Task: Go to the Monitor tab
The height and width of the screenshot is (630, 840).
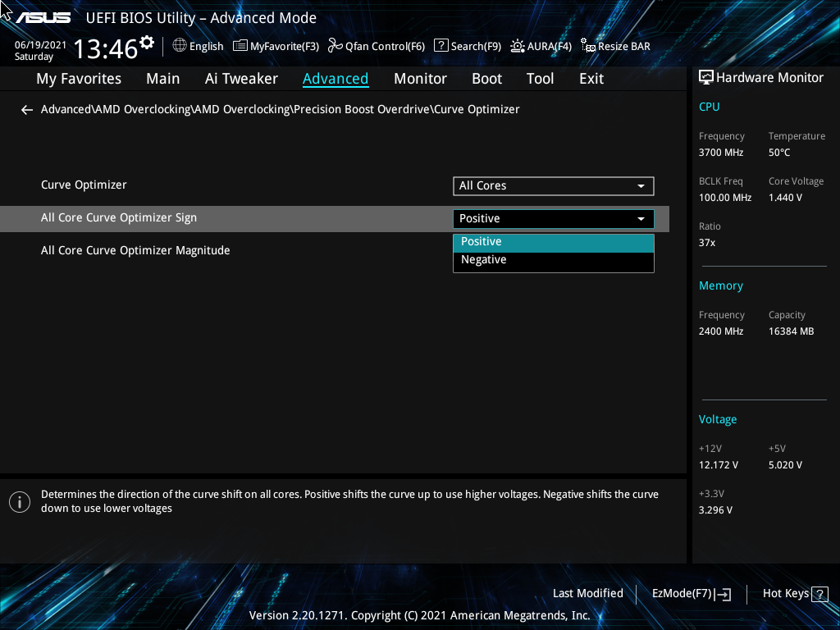Action: point(420,79)
